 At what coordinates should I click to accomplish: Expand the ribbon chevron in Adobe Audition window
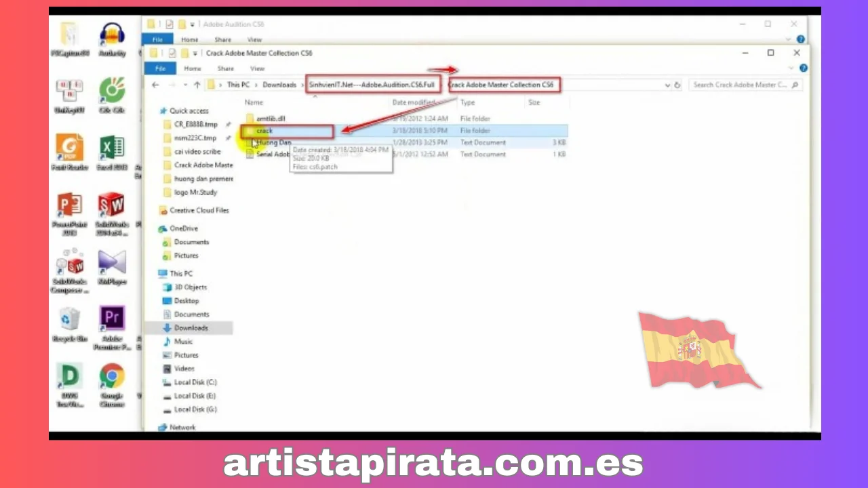(x=789, y=39)
